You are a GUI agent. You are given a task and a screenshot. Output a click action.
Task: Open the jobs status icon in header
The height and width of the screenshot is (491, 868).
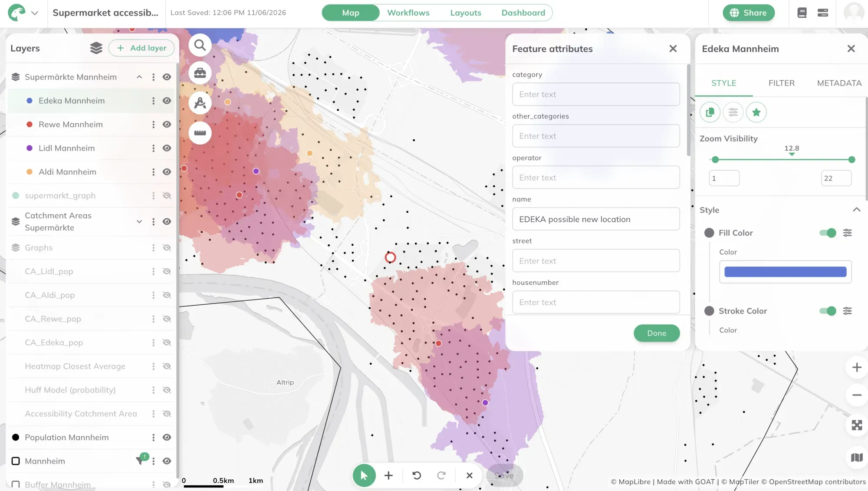[x=823, y=13]
